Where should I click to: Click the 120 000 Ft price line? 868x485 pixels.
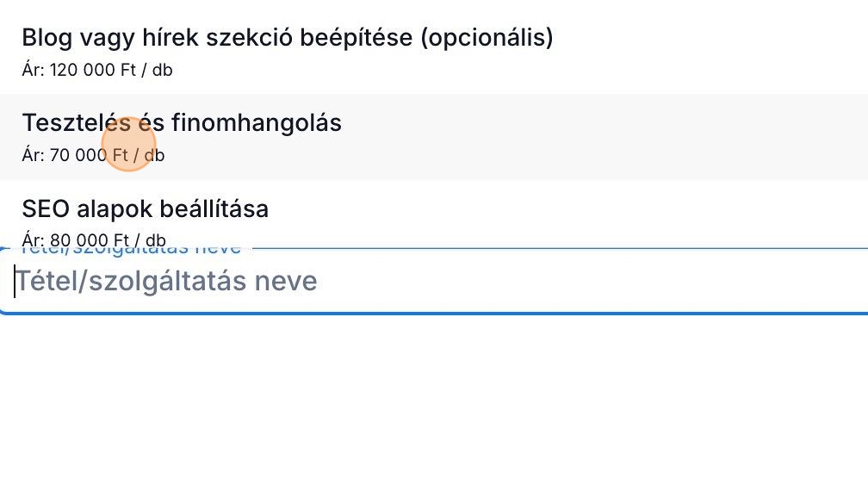pyautogui.click(x=96, y=70)
